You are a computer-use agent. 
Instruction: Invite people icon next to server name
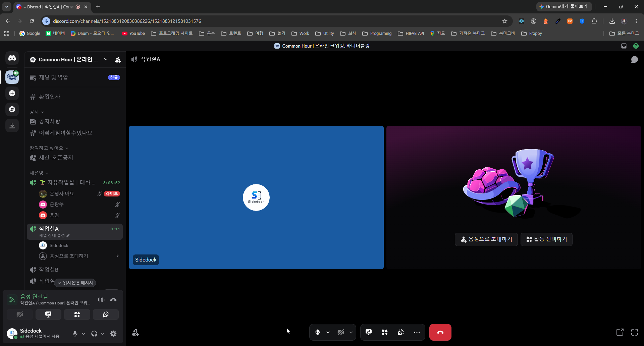pyautogui.click(x=118, y=60)
